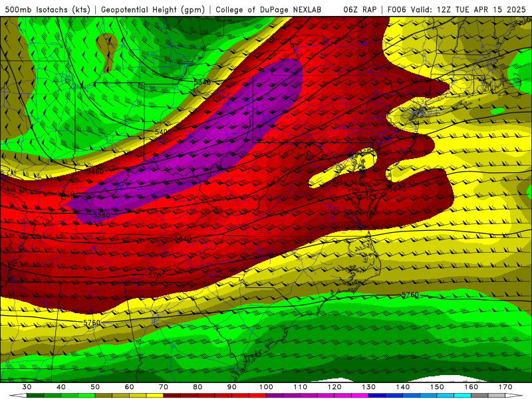Click the 130 value on the color scale

(x=369, y=387)
